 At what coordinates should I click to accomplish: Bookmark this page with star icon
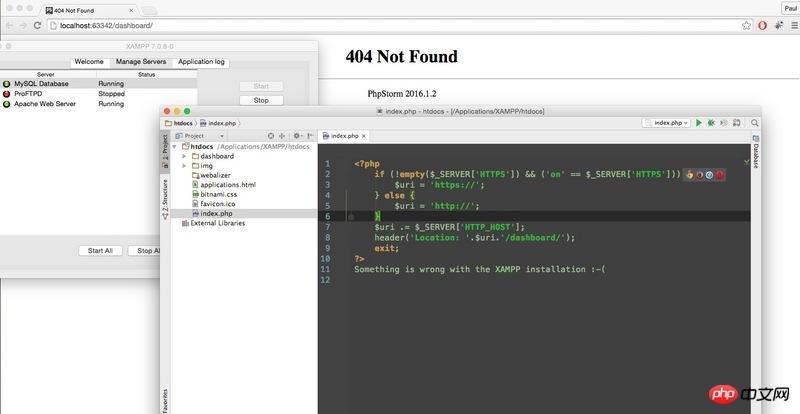coord(746,26)
